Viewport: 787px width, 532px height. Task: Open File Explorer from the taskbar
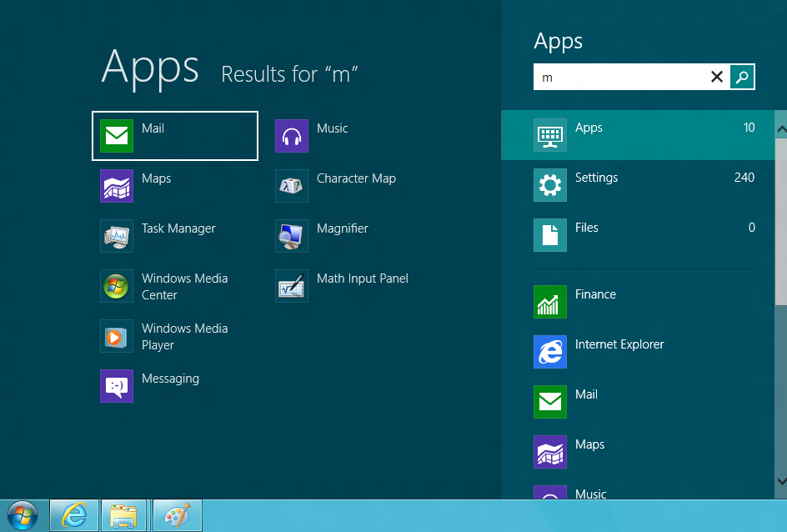123,515
